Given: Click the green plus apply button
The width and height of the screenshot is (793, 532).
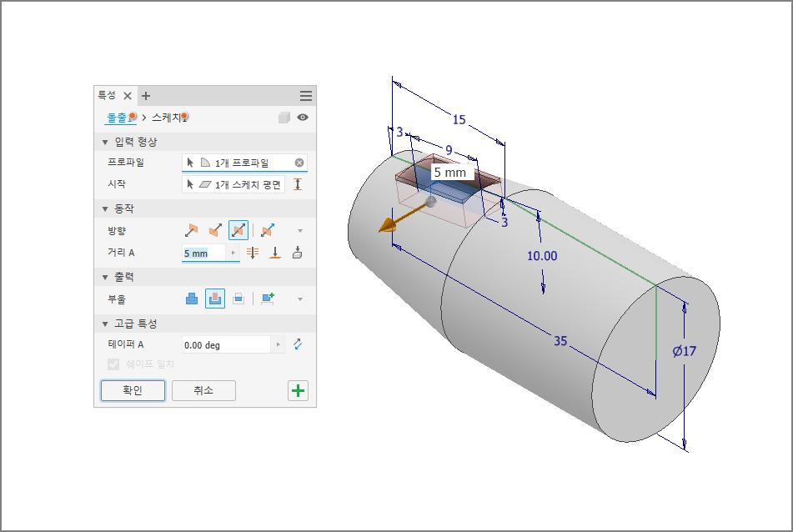Looking at the screenshot, I should point(298,390).
